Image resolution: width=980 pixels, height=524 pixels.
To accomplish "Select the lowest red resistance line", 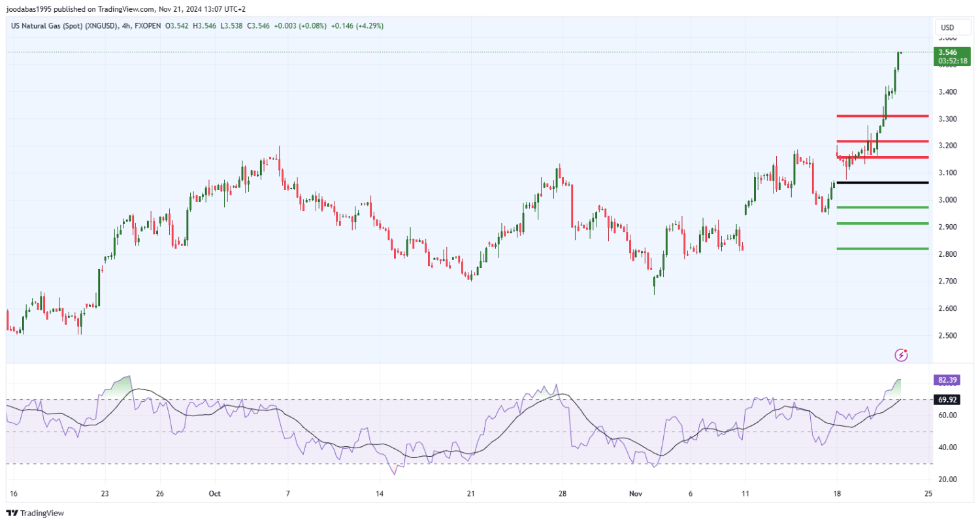I will [882, 157].
